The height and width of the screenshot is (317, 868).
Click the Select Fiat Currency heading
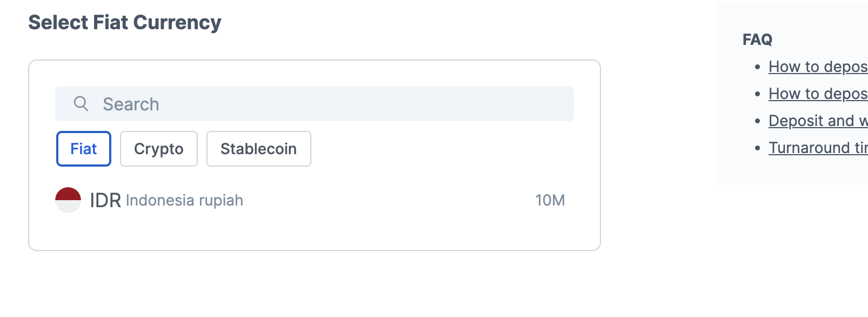click(125, 22)
